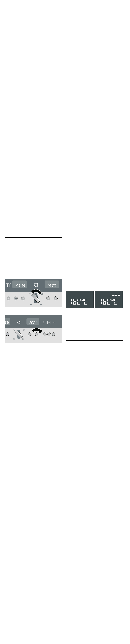
Task: Select the bottom heat symbol beside upper knob
Action: (41, 304)
